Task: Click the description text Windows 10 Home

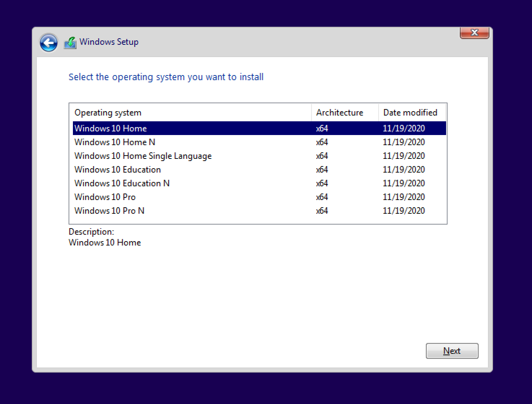Action: [105, 243]
